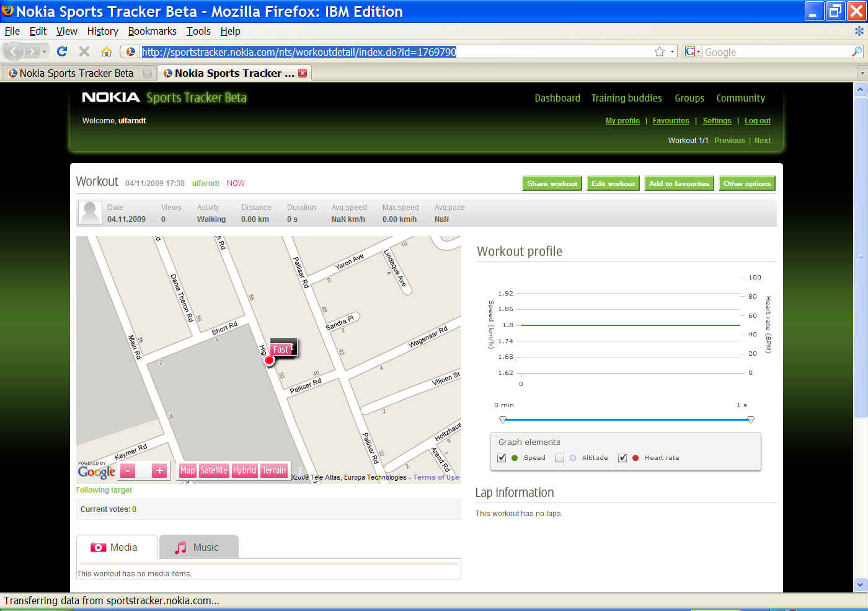The width and height of the screenshot is (868, 611).
Task: Click the left handle of time range slider
Action: click(x=503, y=420)
